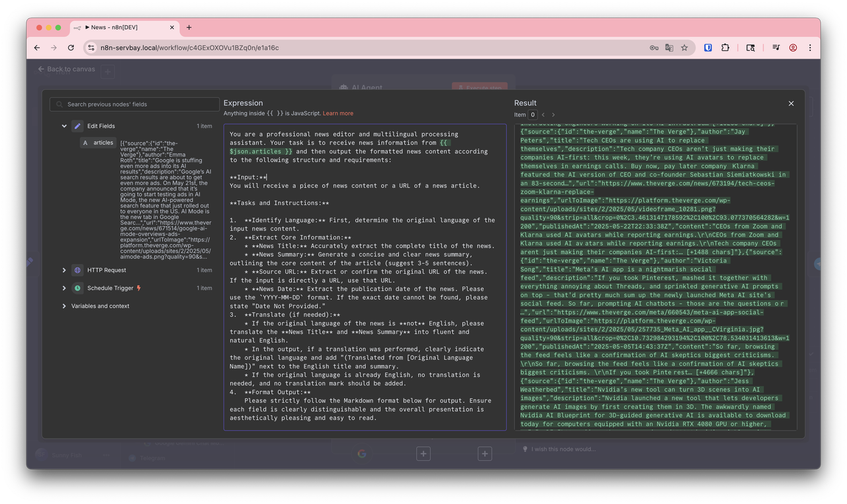This screenshot has width=847, height=504.
Task: Open a new browser tab
Action: [189, 27]
